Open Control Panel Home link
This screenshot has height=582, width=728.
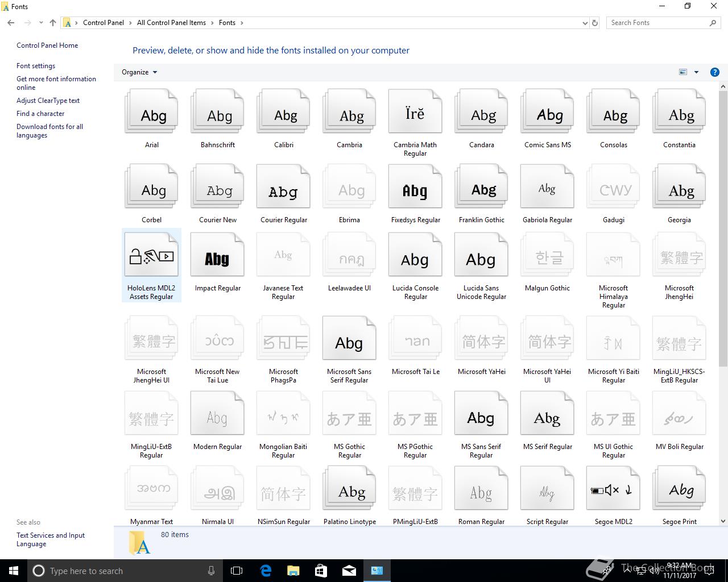click(47, 45)
